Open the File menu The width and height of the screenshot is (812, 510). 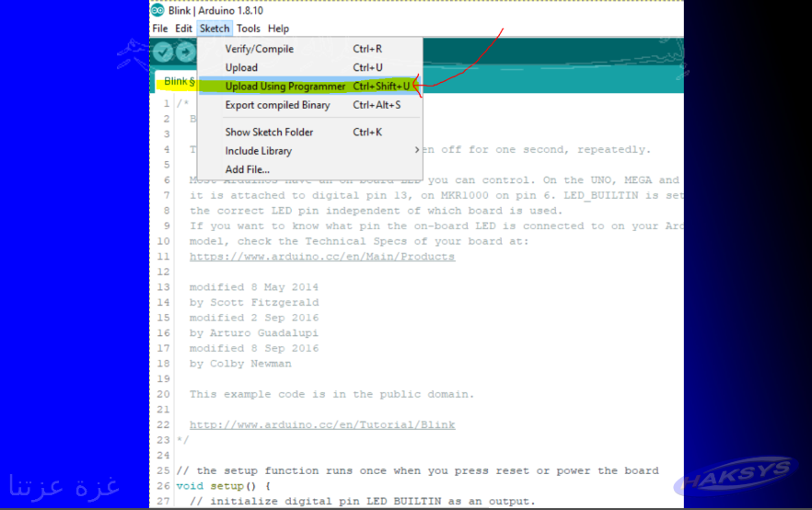click(x=160, y=29)
